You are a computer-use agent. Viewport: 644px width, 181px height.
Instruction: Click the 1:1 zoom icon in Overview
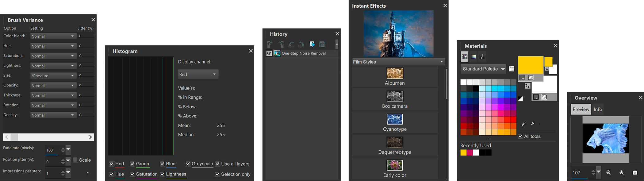[x=635, y=173]
